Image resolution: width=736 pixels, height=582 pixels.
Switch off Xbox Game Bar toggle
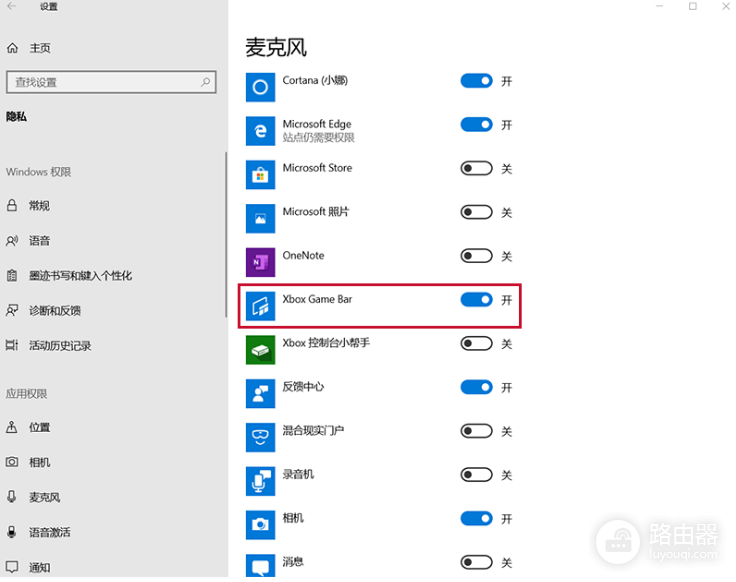click(x=476, y=299)
